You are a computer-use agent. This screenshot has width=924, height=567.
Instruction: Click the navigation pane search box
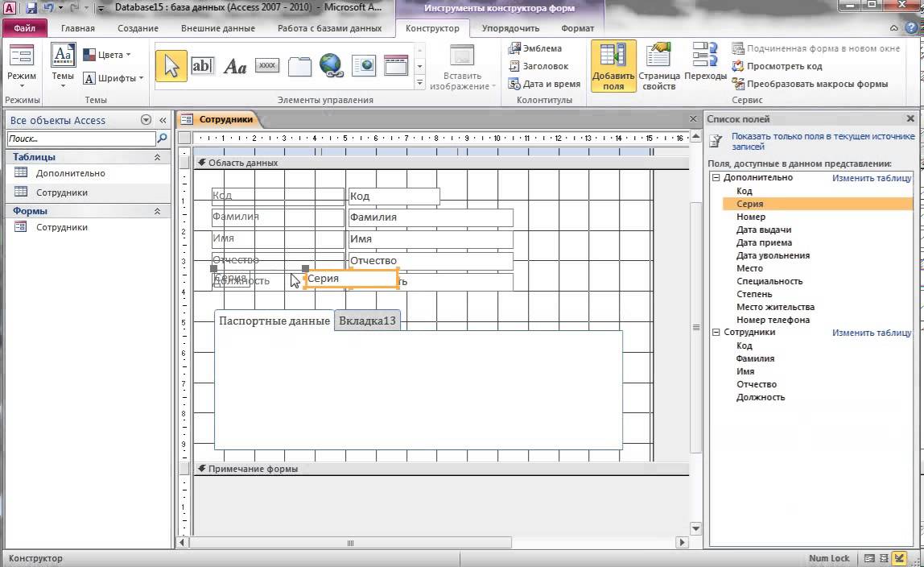(80, 139)
